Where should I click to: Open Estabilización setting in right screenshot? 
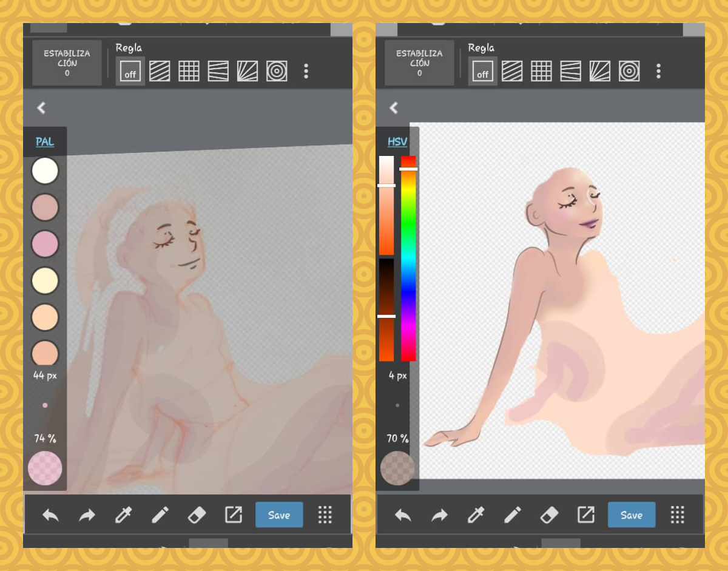pyautogui.click(x=419, y=63)
